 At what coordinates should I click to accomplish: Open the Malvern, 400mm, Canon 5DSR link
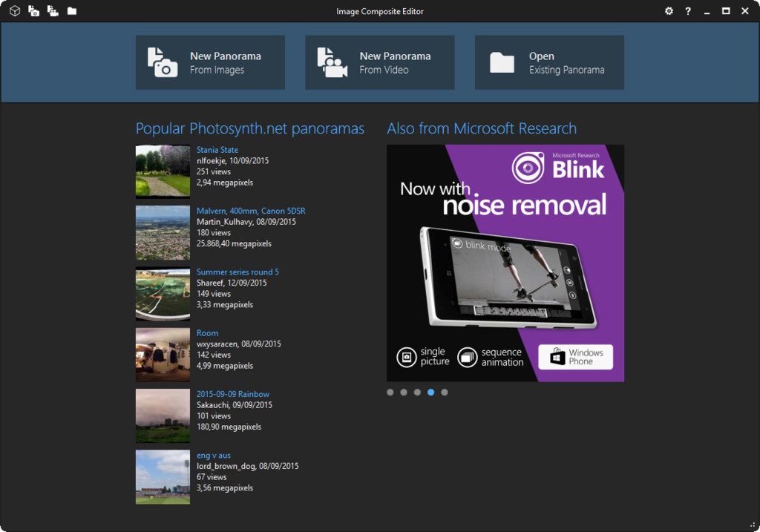(x=251, y=211)
